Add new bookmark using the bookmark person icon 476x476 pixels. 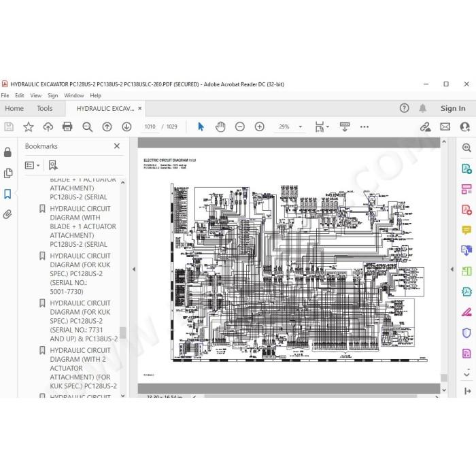53,165
